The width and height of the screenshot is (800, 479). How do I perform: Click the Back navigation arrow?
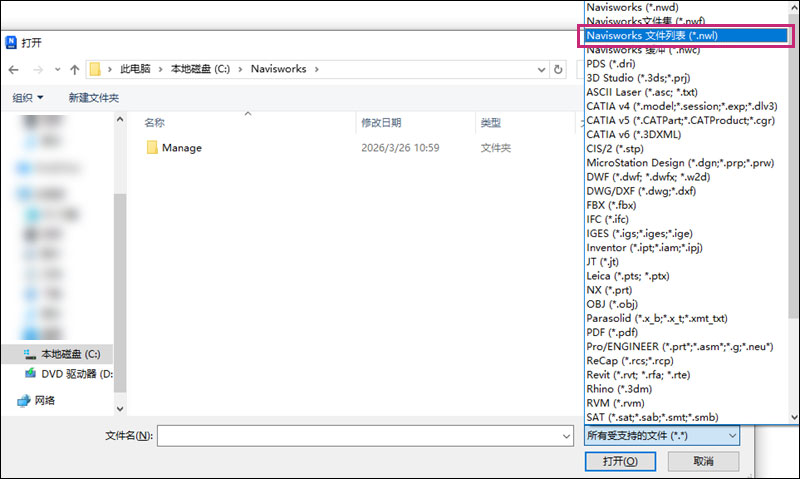point(14,69)
